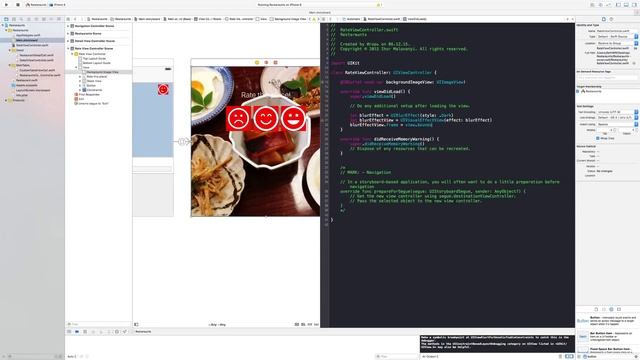
Task: Expand Detail View Controller Scene
Action: pos(68,41)
